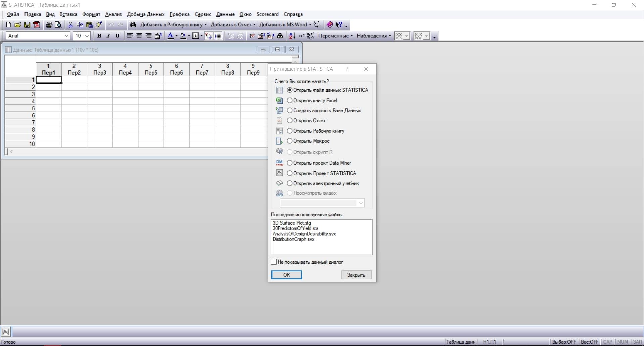Toggle bold formatting
The height and width of the screenshot is (346, 644).
(99, 36)
